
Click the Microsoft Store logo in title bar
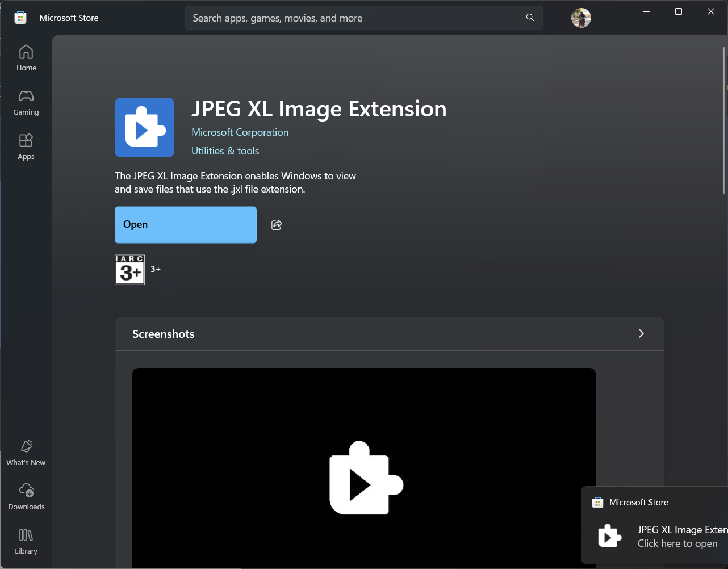[x=20, y=18]
